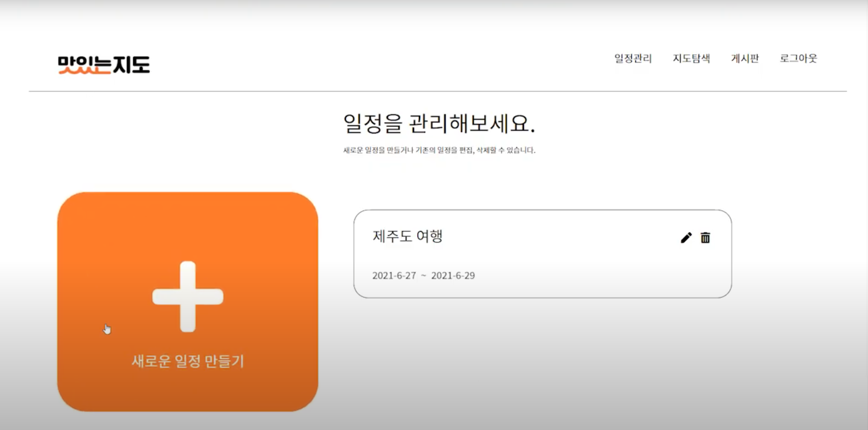Log out with 로그아웃
This screenshot has width=868, height=430.
[798, 59]
